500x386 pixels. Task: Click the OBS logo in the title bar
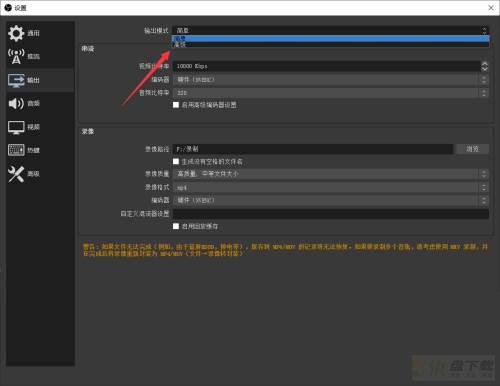click(x=8, y=7)
